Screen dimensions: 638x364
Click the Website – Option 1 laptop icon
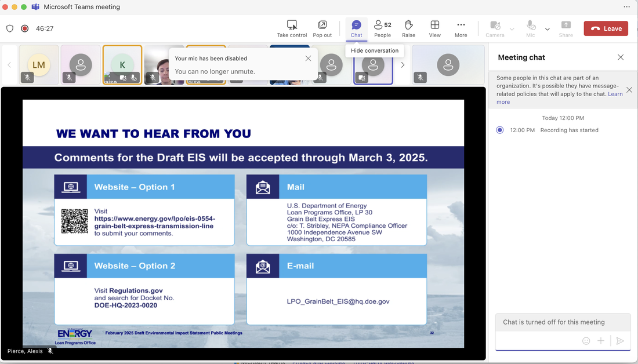(70, 187)
